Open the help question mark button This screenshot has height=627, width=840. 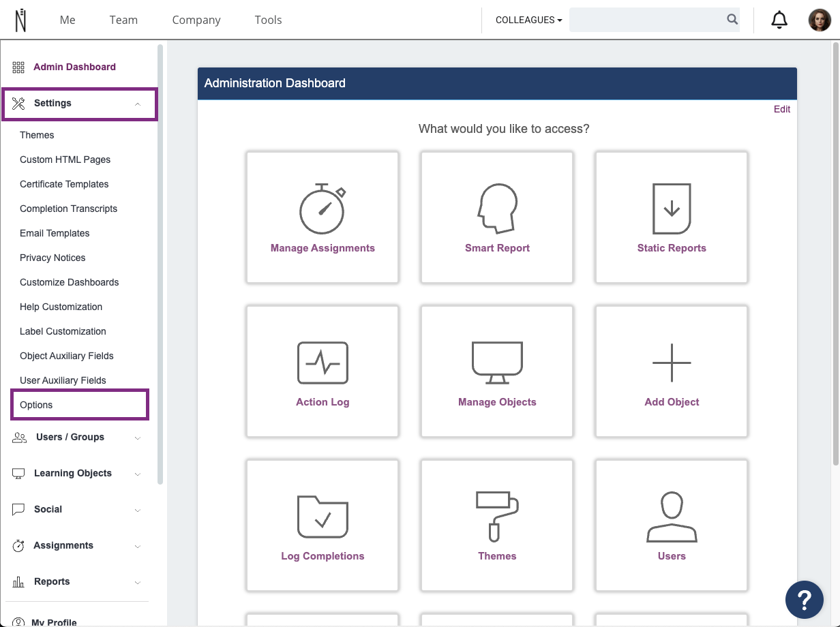[x=805, y=600]
